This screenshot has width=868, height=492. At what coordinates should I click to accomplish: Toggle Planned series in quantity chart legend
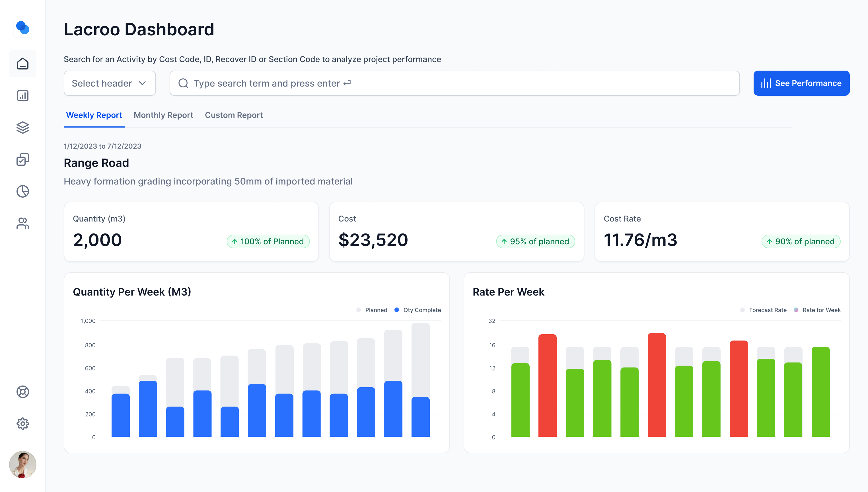372,310
